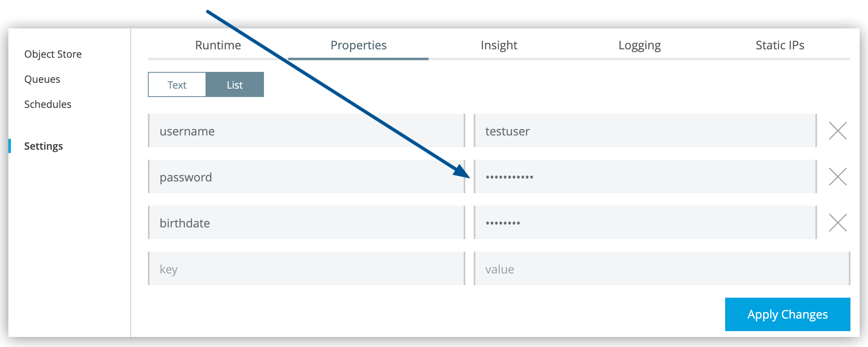Navigate to the Queues section
This screenshot has width=868, height=347.
point(42,79)
